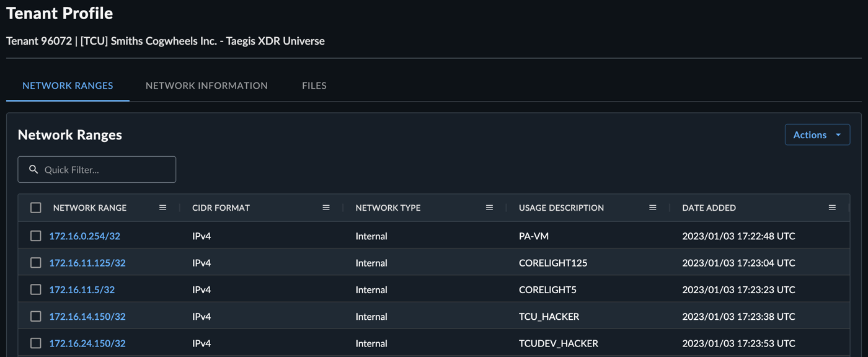Sort by the Date Added column header
This screenshot has width=868, height=357.
709,208
